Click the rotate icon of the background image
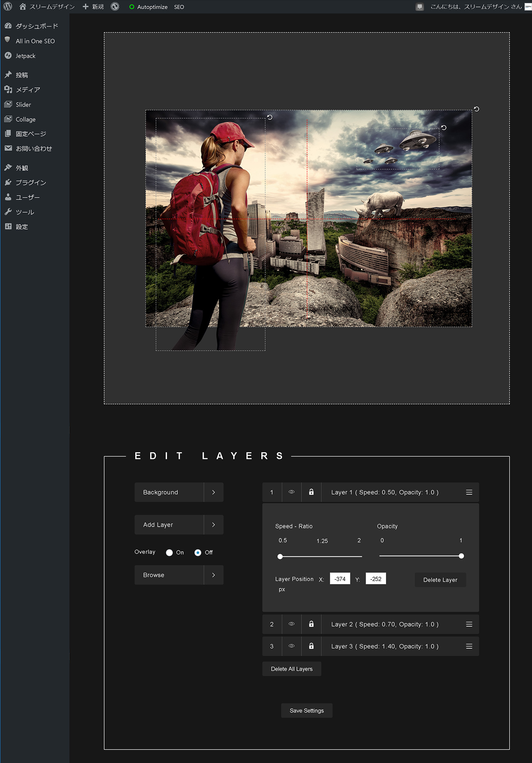 476,109
